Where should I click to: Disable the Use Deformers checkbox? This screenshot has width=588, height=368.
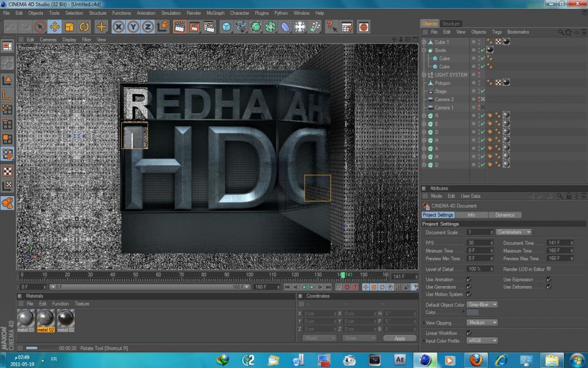click(x=549, y=287)
